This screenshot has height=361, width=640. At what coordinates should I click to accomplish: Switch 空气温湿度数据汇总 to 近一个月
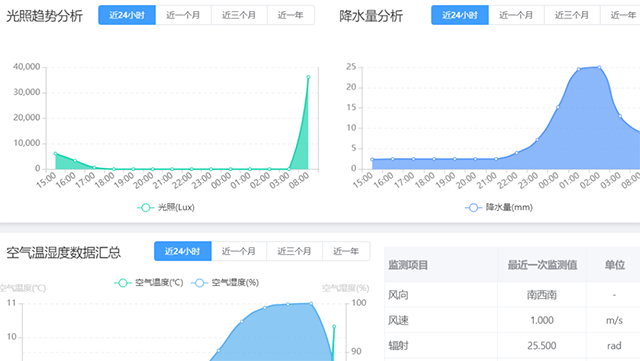click(239, 251)
